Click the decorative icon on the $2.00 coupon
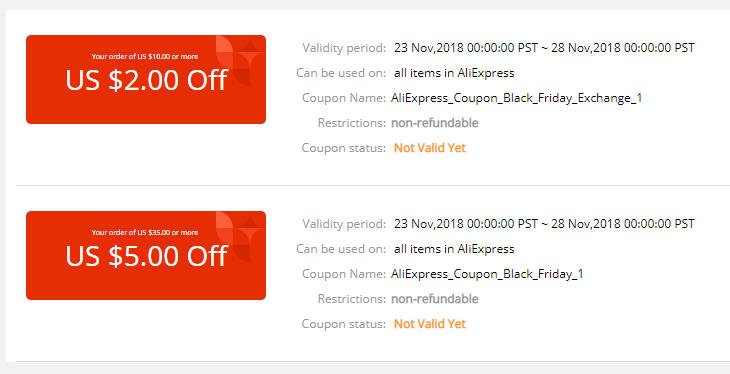Viewport: 730px width, 374px height. pyautogui.click(x=241, y=61)
